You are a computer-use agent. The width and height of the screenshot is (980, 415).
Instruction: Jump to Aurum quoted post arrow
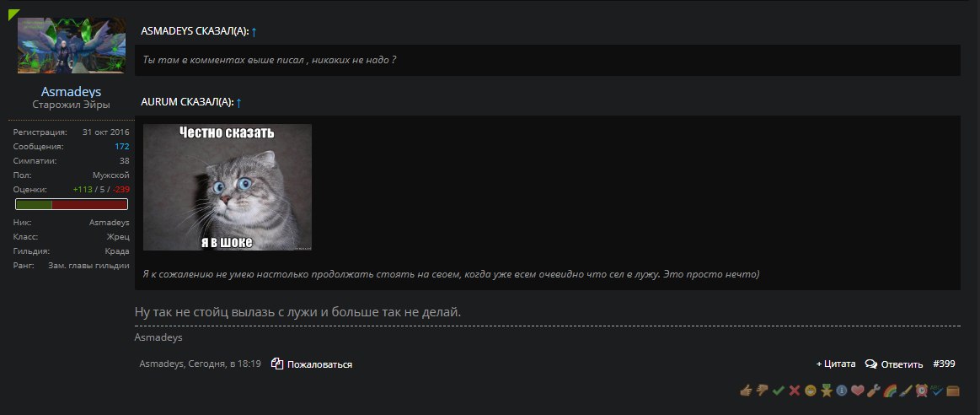(x=238, y=102)
